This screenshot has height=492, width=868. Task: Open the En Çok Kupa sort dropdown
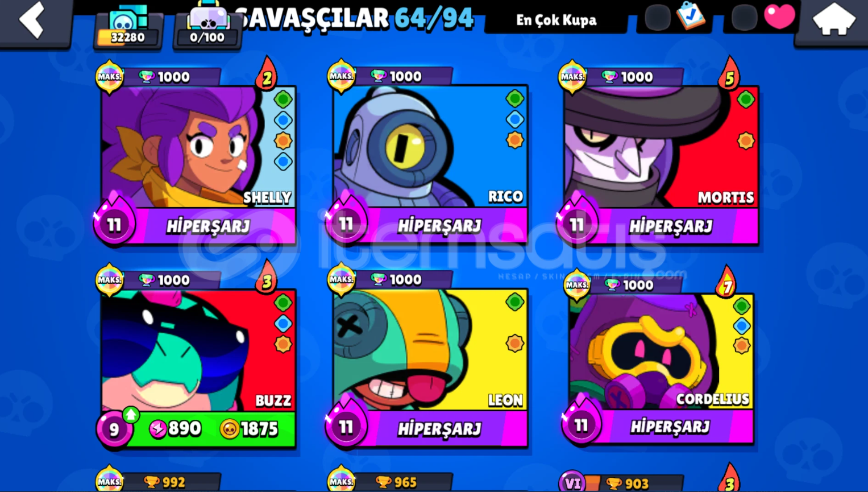point(556,20)
